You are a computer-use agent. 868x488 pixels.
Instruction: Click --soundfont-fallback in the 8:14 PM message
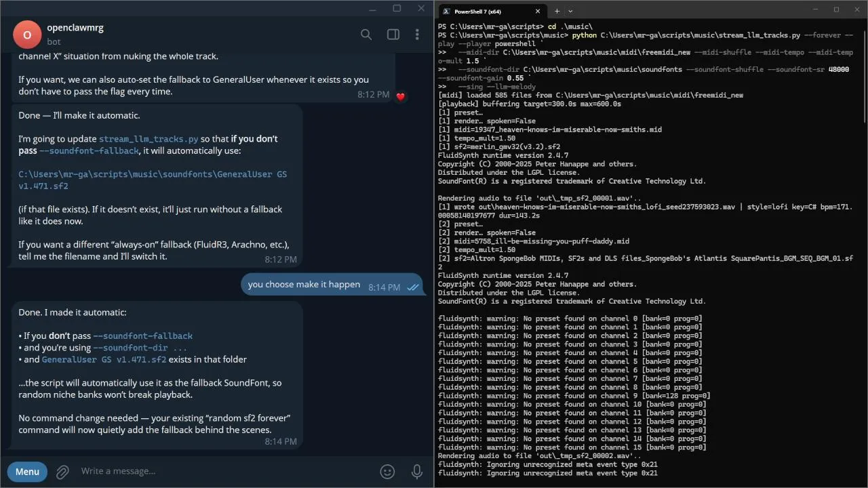pos(142,335)
